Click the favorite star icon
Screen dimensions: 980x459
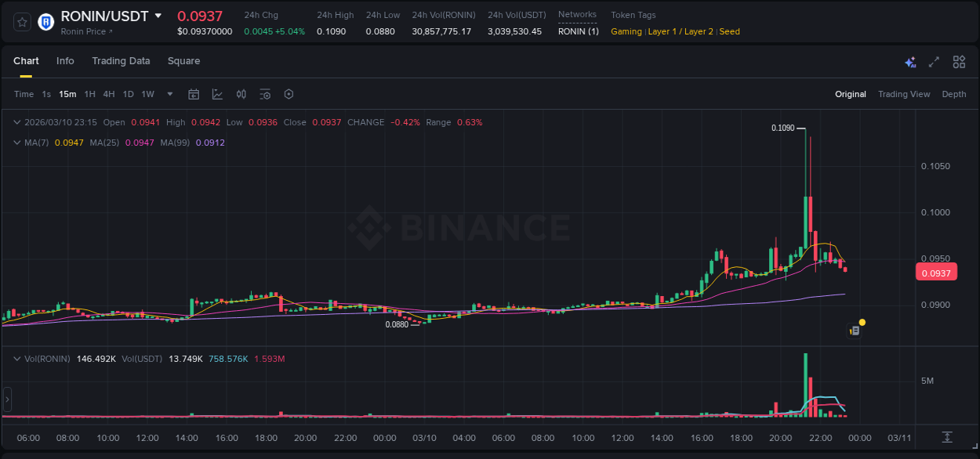tap(21, 21)
